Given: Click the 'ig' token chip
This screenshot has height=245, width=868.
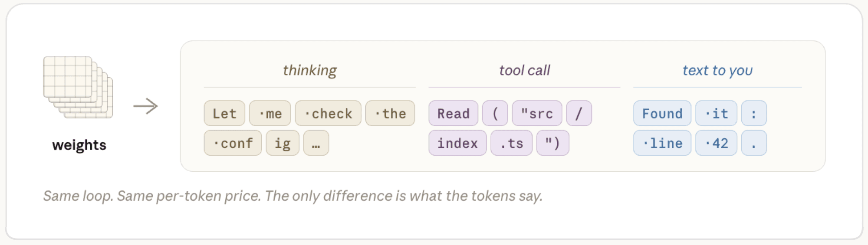Looking at the screenshot, I should pyautogui.click(x=283, y=143).
